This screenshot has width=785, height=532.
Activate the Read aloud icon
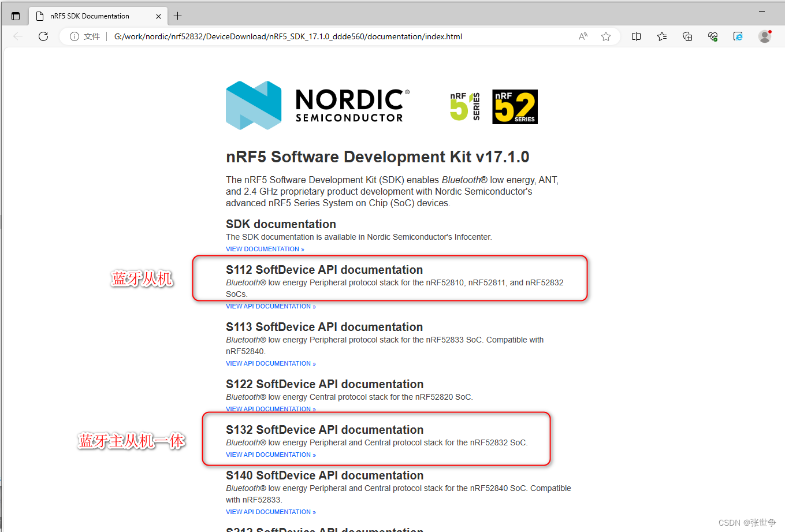pyautogui.click(x=583, y=36)
